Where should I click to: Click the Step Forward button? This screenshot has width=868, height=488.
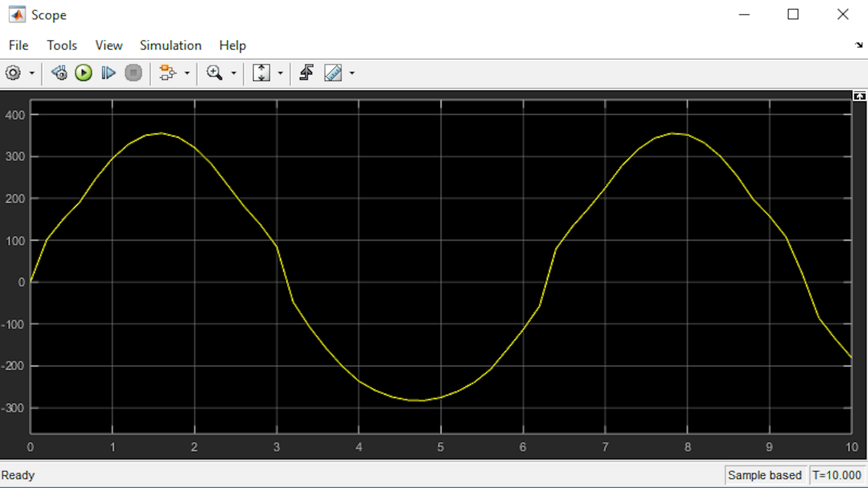108,73
